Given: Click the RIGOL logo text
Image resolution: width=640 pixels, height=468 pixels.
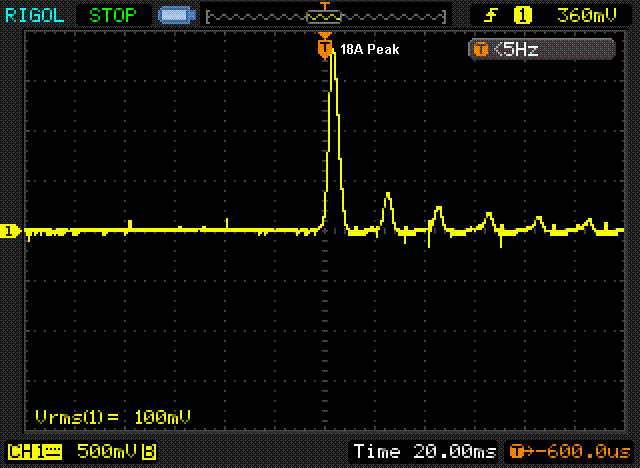Looking at the screenshot, I should (34, 16).
